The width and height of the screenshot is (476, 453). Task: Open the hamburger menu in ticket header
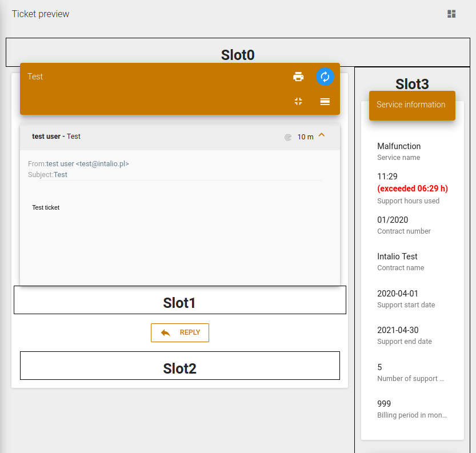[x=325, y=101]
